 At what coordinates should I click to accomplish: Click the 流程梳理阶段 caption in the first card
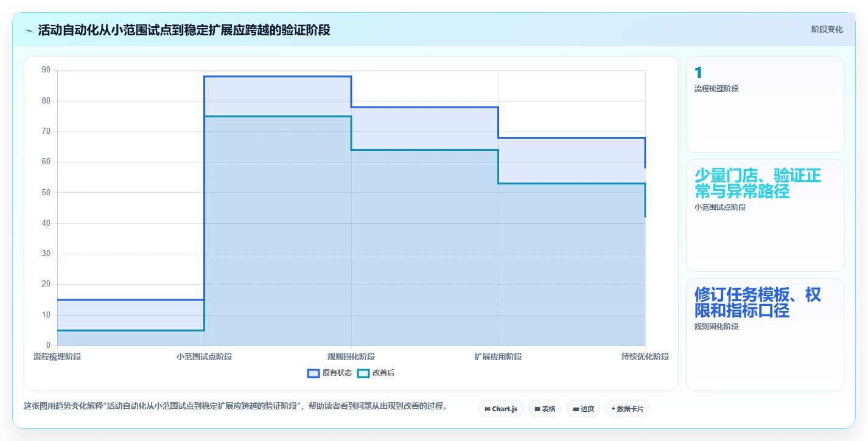click(x=716, y=89)
